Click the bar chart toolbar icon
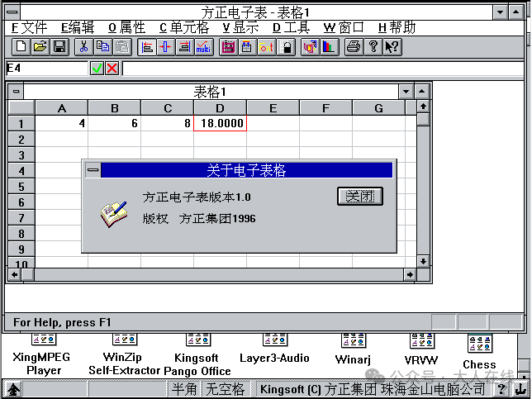532x399 pixels. point(329,47)
